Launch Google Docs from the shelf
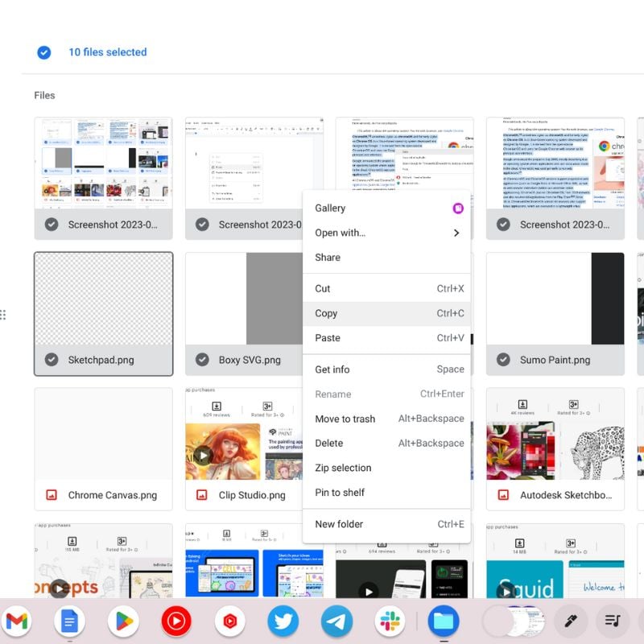This screenshot has width=644, height=644. 69,621
